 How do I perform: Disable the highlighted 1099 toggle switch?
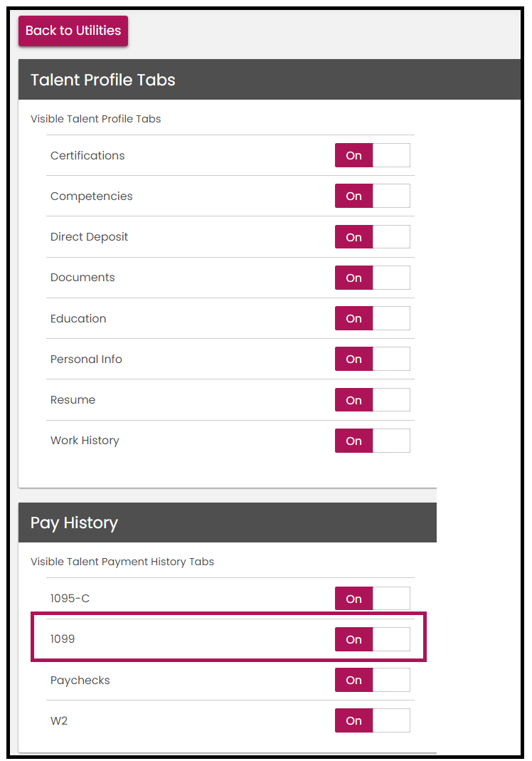pyautogui.click(x=372, y=639)
